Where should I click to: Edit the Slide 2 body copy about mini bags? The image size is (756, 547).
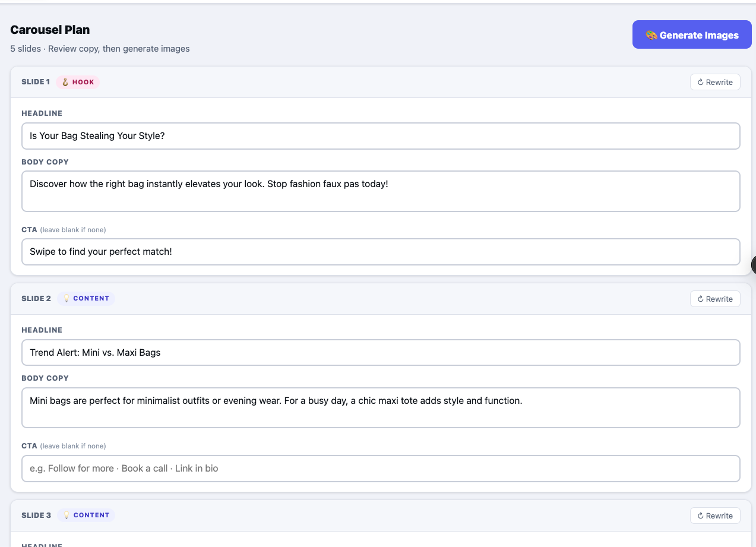[x=381, y=408]
